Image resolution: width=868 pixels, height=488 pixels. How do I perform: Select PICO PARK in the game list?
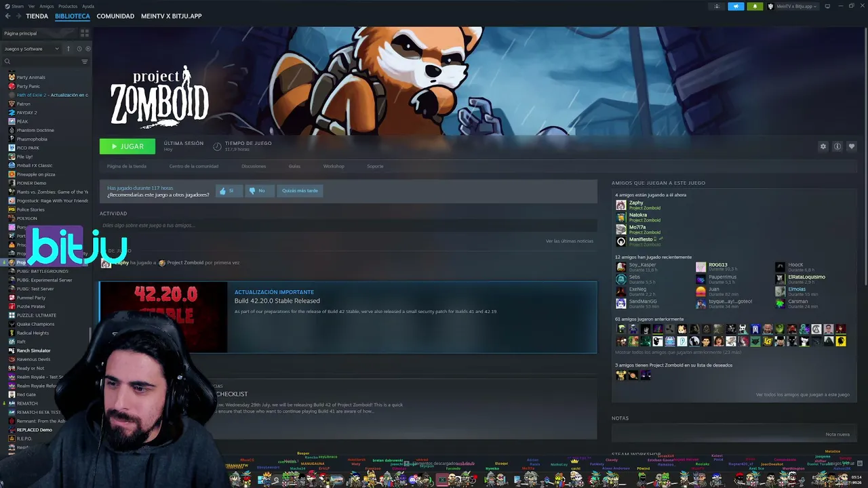coord(28,148)
